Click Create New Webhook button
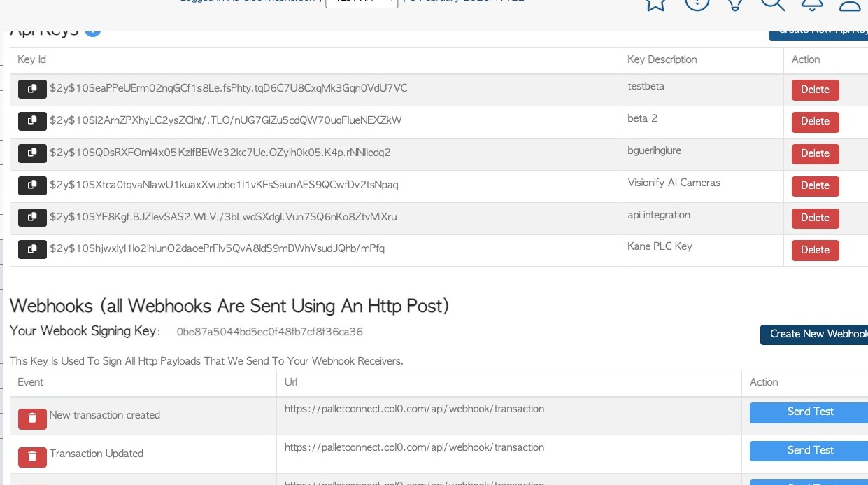The height and width of the screenshot is (485, 868). (816, 335)
